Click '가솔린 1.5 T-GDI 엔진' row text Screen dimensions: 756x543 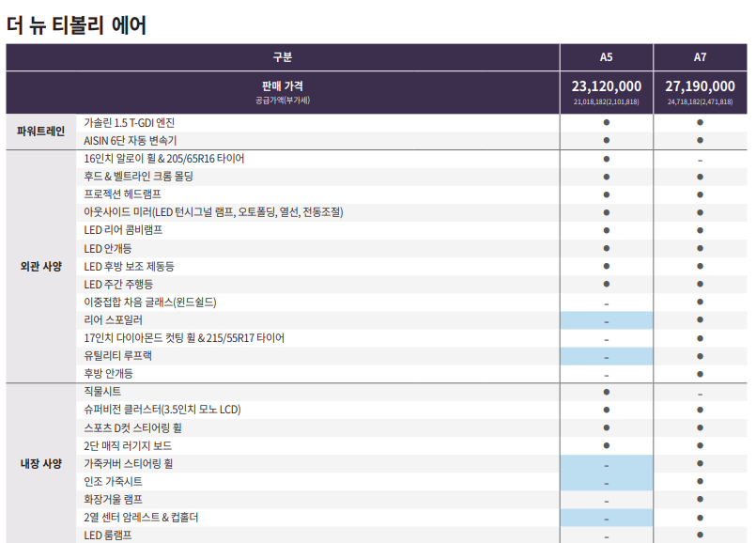[130, 123]
